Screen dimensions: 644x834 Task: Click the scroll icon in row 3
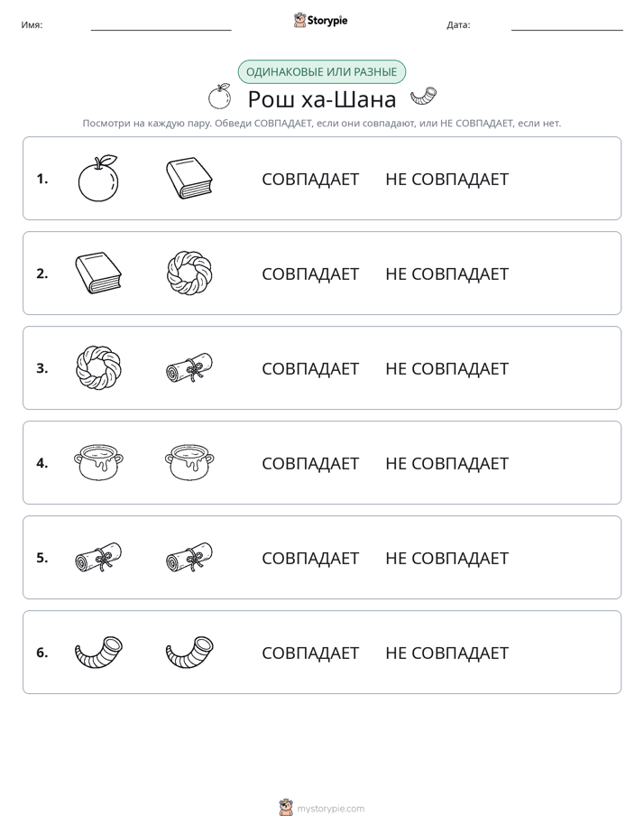pyautogui.click(x=189, y=367)
